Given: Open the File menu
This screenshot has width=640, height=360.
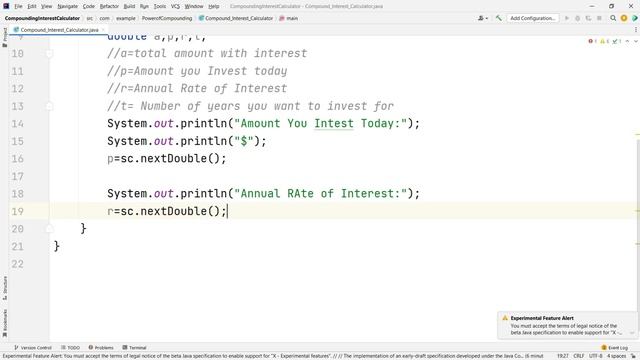Looking at the screenshot, I should coord(18,6).
